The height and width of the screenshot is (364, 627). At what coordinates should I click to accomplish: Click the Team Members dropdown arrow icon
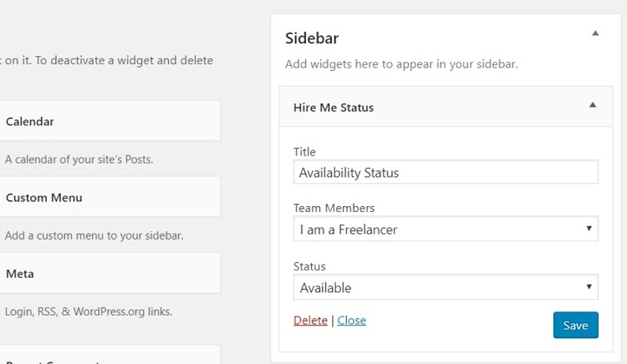[x=589, y=228]
